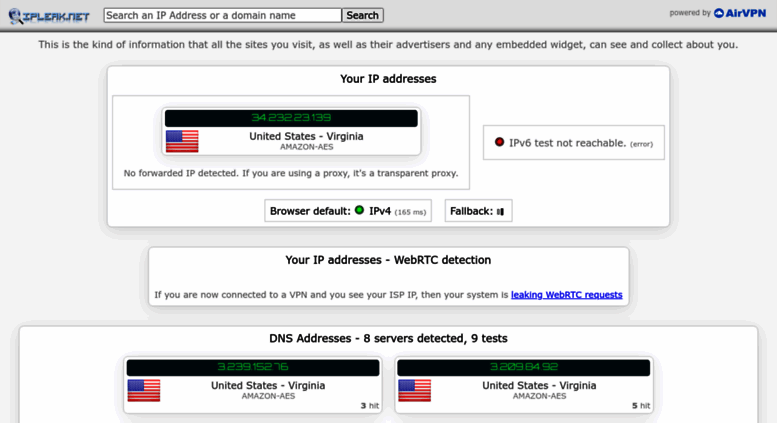Click DNS address 3.209.84.92 bar

coord(524,367)
